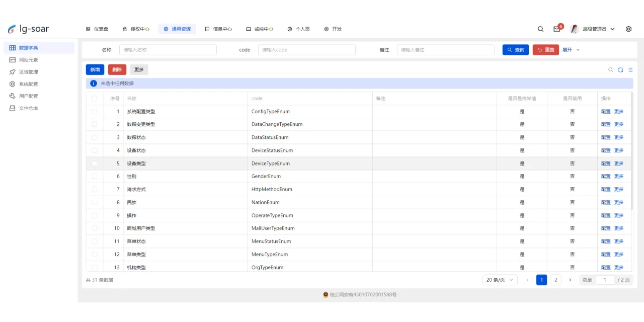
Task: Check the 数据状态 row checkbox
Action: pos(95,137)
